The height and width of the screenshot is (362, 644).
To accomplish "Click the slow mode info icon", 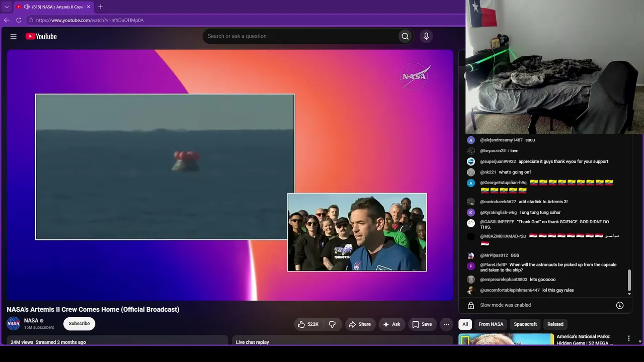I will pyautogui.click(x=620, y=305).
